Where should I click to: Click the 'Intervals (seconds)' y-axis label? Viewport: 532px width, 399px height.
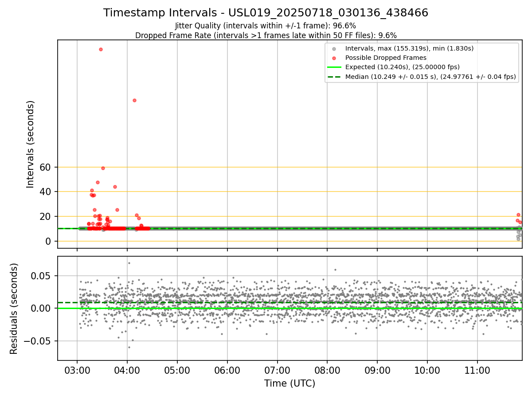(x=30, y=144)
